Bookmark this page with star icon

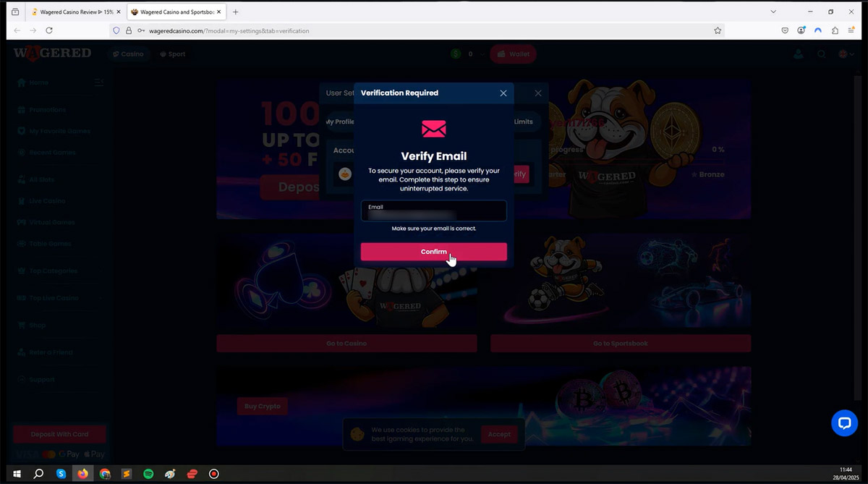[718, 30]
